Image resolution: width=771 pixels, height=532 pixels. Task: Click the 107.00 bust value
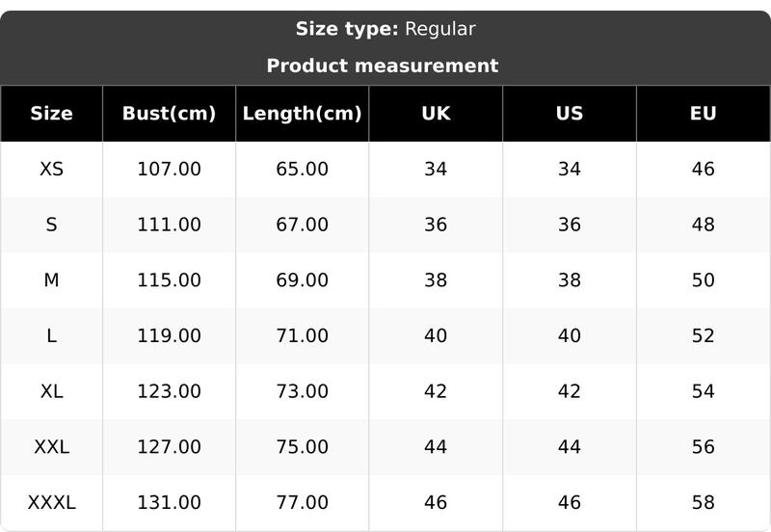pyautogui.click(x=169, y=170)
